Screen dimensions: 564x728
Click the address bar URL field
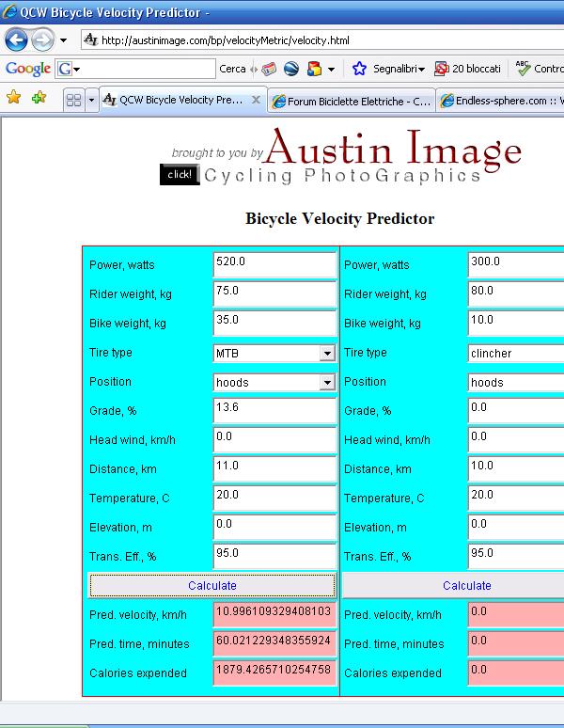point(322,40)
